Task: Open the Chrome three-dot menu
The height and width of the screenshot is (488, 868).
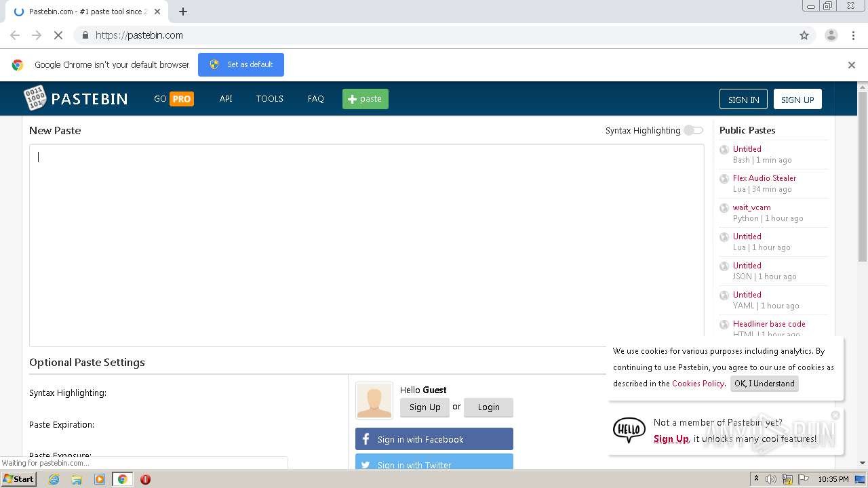Action: coord(853,35)
